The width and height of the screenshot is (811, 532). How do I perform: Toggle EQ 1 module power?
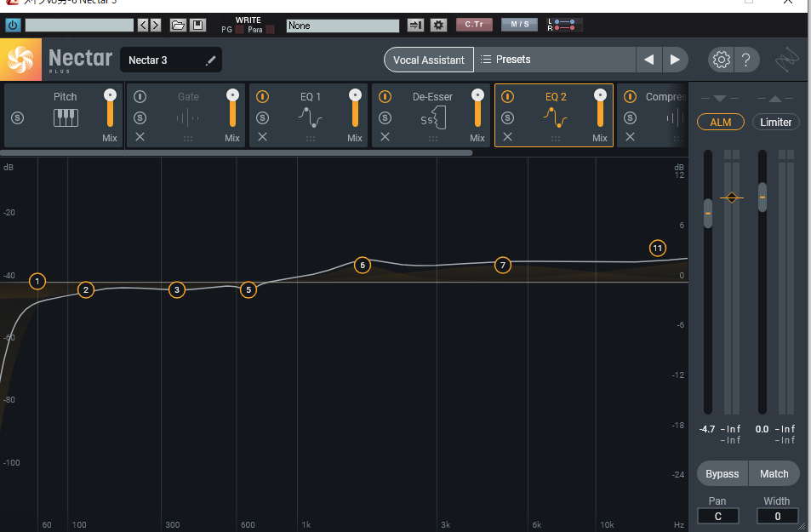263,97
